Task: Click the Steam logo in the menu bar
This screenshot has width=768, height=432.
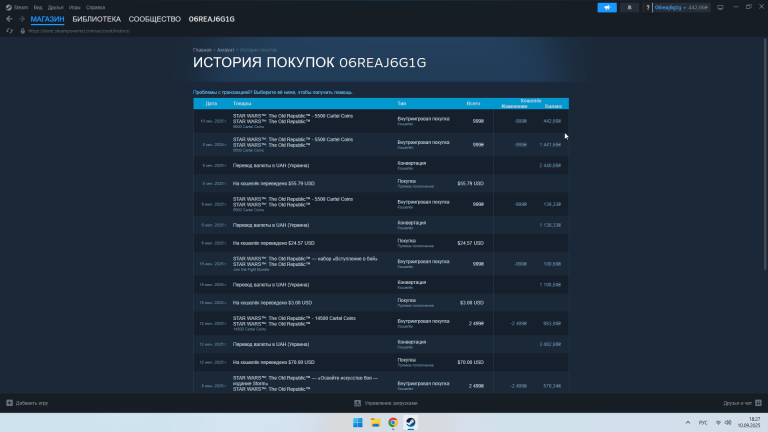Action: click(x=8, y=7)
